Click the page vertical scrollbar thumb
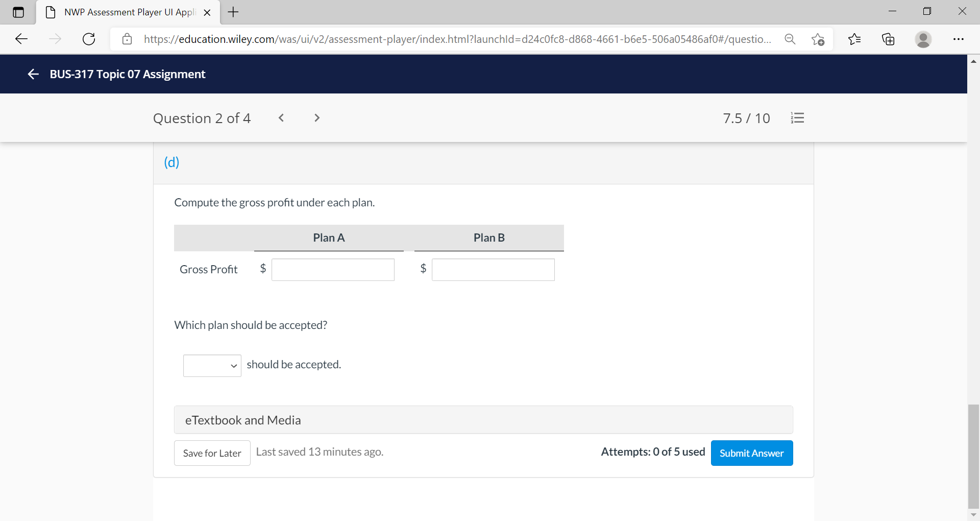Image resolution: width=980 pixels, height=521 pixels. pyautogui.click(x=973, y=456)
